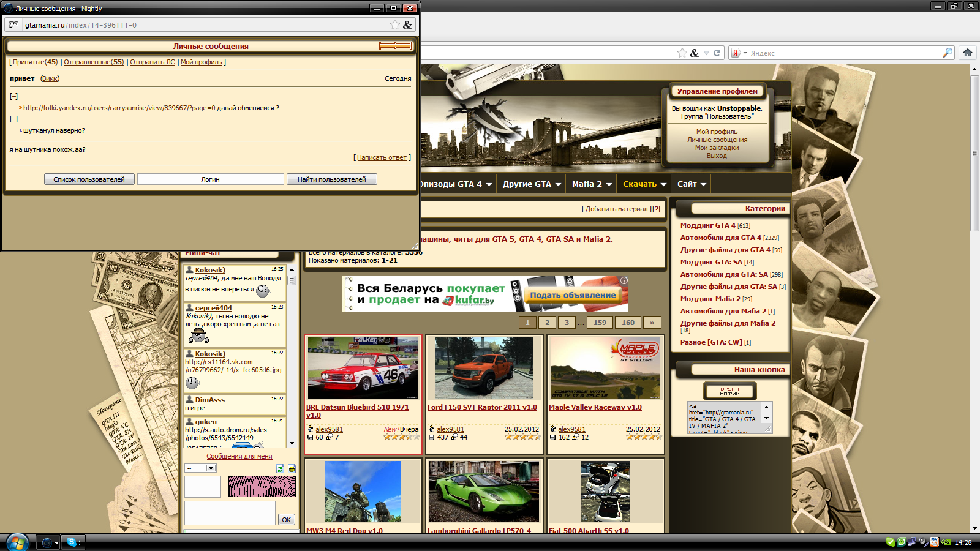
Task: Click the Yandex search magnifier icon
Action: pos(948,53)
